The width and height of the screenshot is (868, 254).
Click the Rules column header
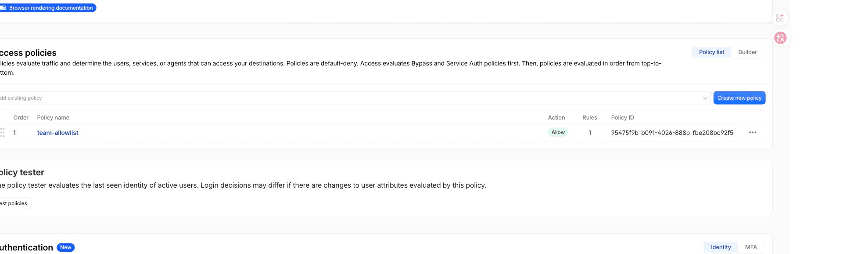(x=589, y=117)
